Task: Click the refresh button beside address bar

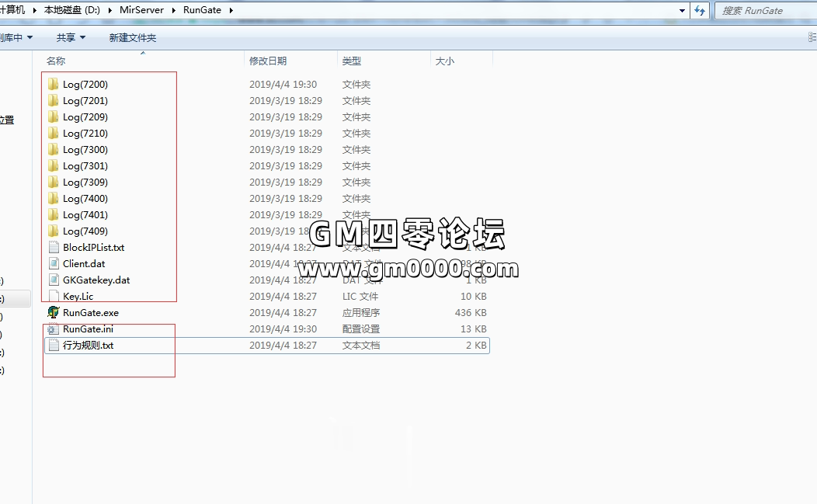Action: point(701,10)
